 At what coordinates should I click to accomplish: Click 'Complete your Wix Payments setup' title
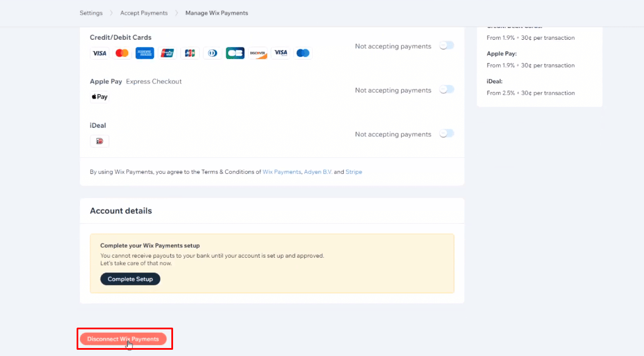pos(150,245)
